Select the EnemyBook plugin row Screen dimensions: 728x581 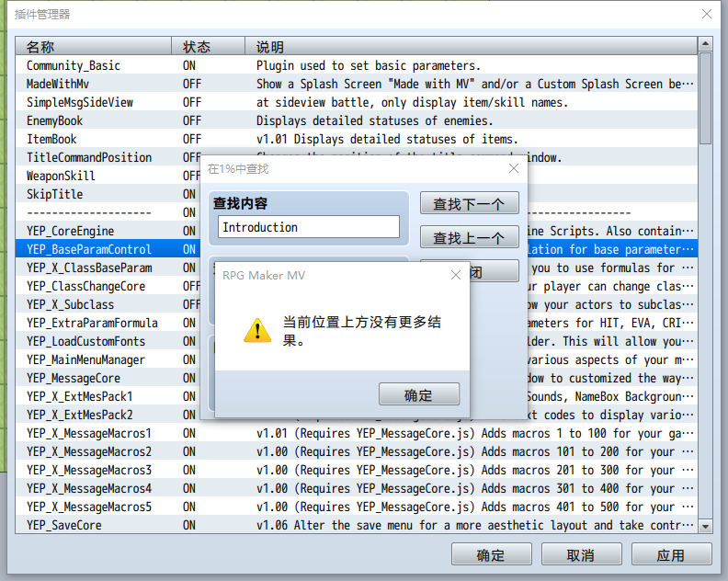[356, 120]
